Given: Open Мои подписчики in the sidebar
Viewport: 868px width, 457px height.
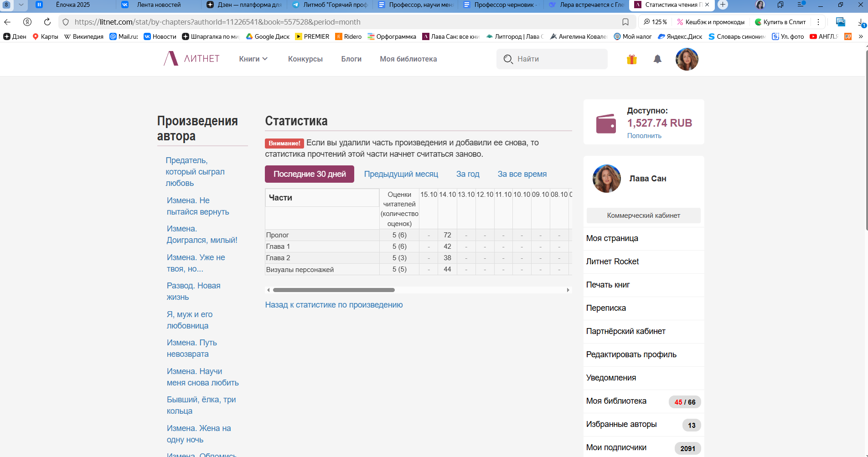Looking at the screenshot, I should pos(644,447).
